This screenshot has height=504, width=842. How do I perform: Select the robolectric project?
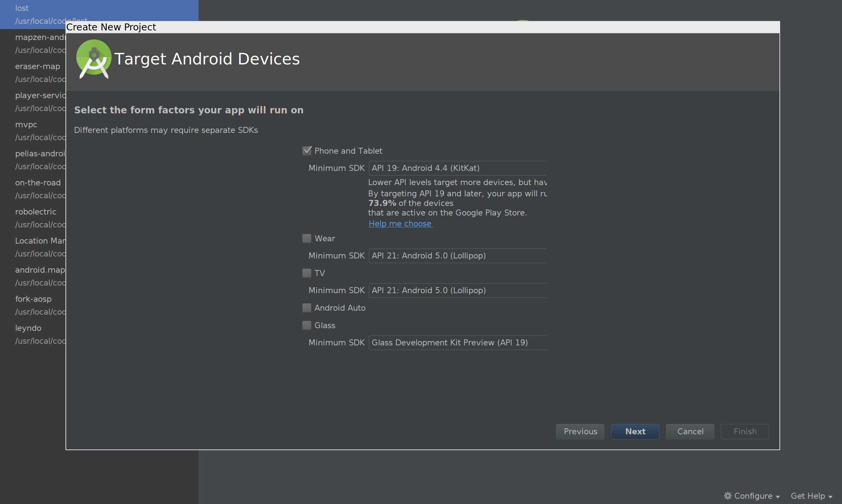click(x=36, y=212)
